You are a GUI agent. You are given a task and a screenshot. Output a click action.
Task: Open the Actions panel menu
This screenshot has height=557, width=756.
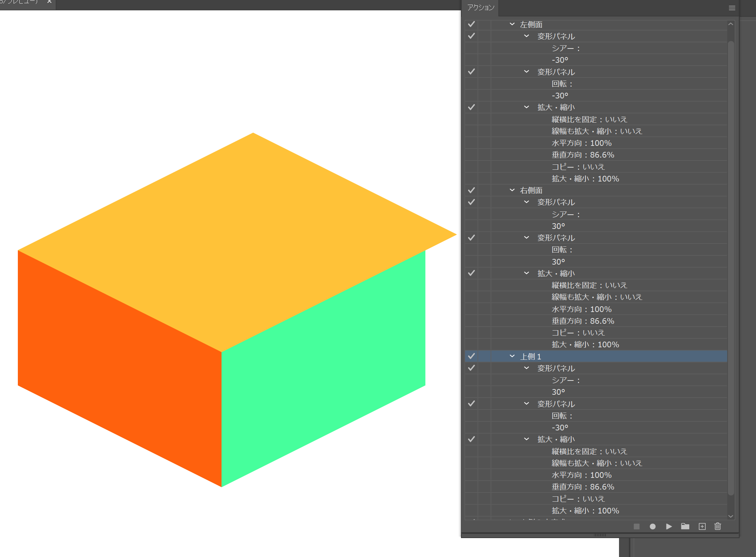click(732, 8)
